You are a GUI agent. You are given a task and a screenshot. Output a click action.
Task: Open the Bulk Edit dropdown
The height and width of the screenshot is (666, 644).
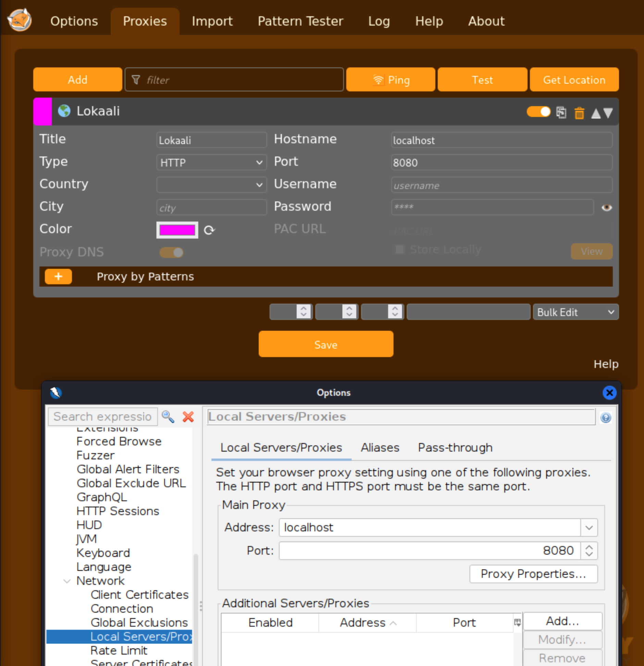[x=575, y=312]
